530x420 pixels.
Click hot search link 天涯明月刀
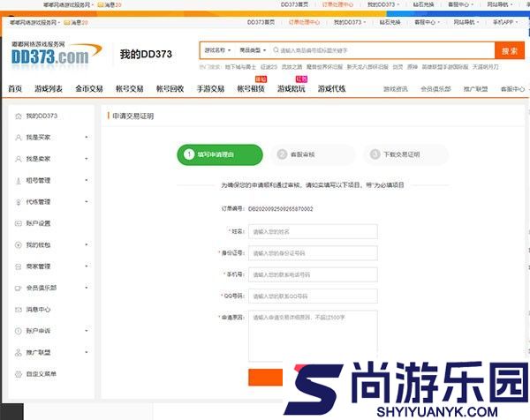(485, 67)
